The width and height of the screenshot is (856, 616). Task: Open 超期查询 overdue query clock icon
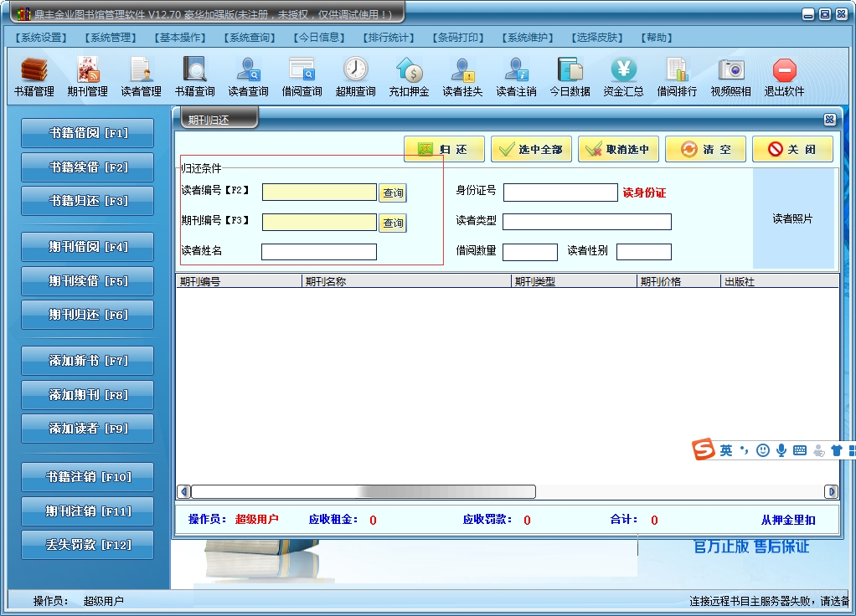(355, 76)
